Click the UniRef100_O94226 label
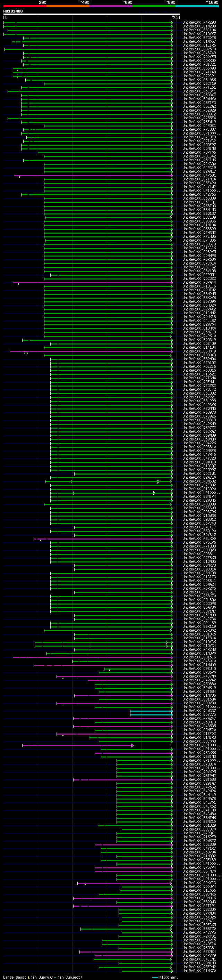The image size is (222, 980). 199,443
